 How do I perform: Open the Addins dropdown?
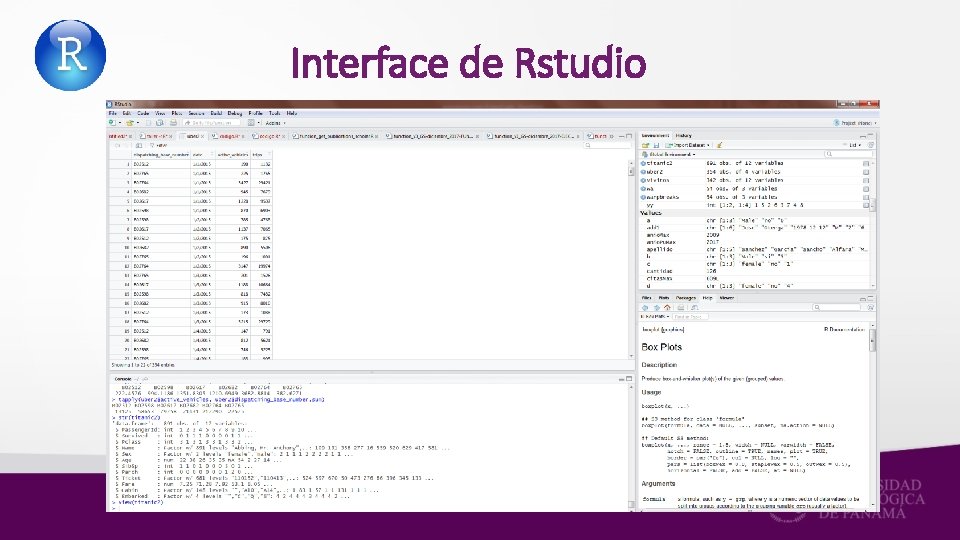pyautogui.click(x=276, y=123)
